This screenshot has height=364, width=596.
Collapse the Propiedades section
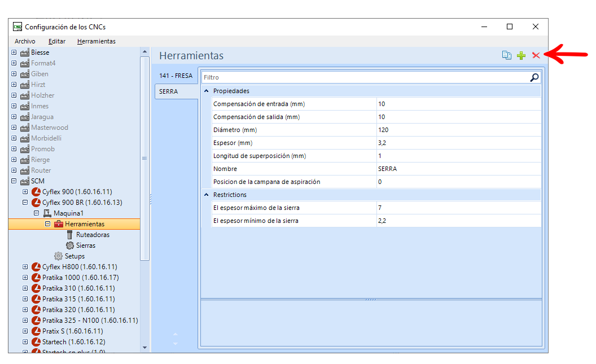(207, 91)
